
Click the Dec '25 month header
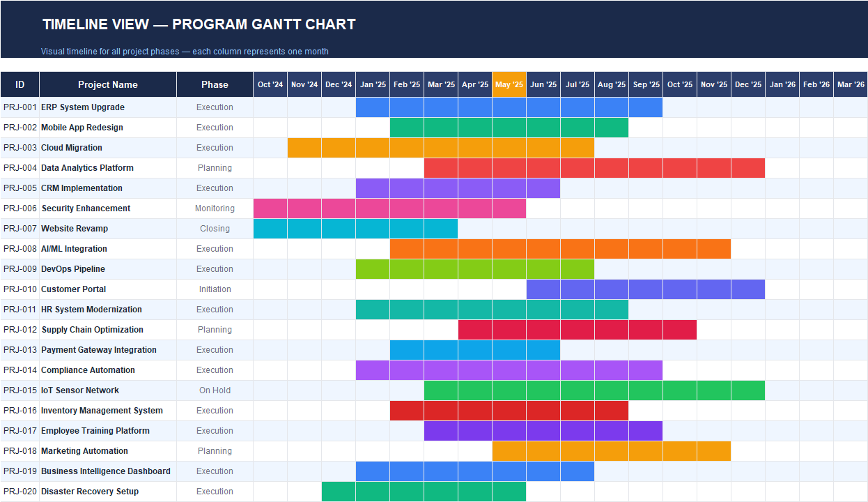point(748,84)
